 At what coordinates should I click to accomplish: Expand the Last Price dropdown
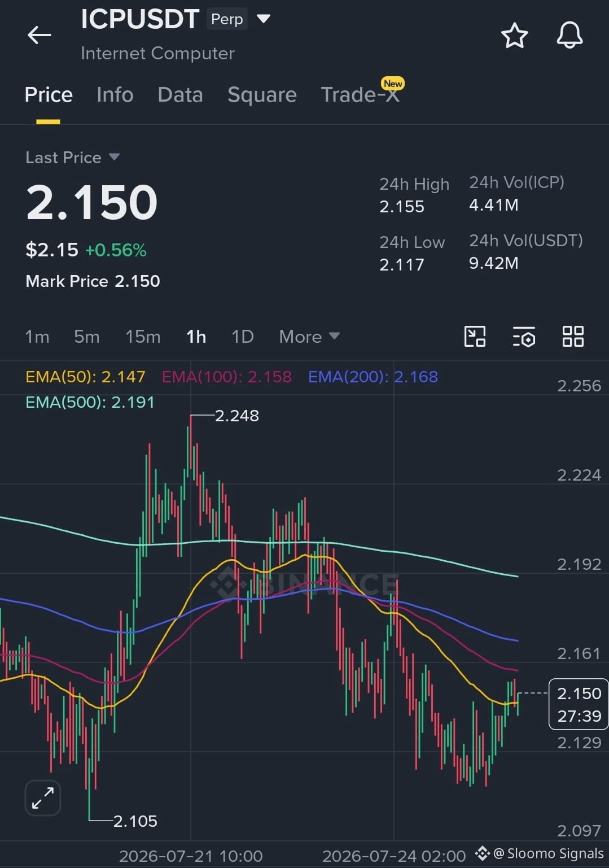click(x=72, y=158)
